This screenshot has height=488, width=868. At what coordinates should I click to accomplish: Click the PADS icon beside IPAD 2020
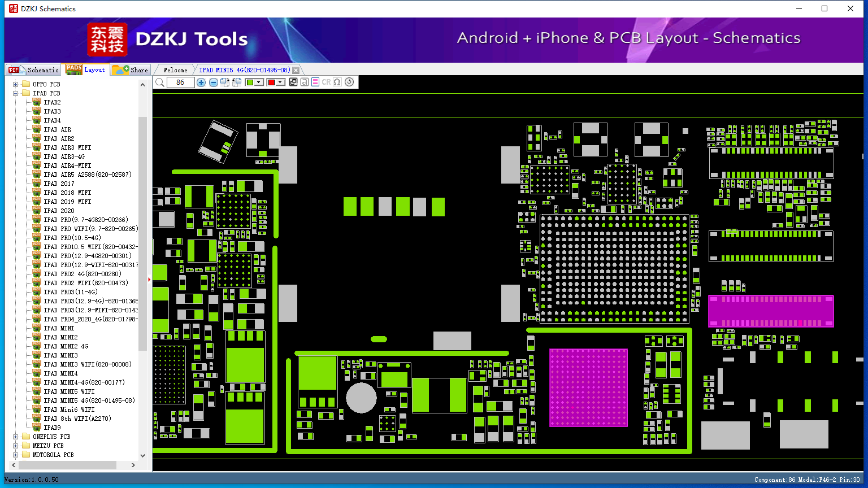[37, 211]
